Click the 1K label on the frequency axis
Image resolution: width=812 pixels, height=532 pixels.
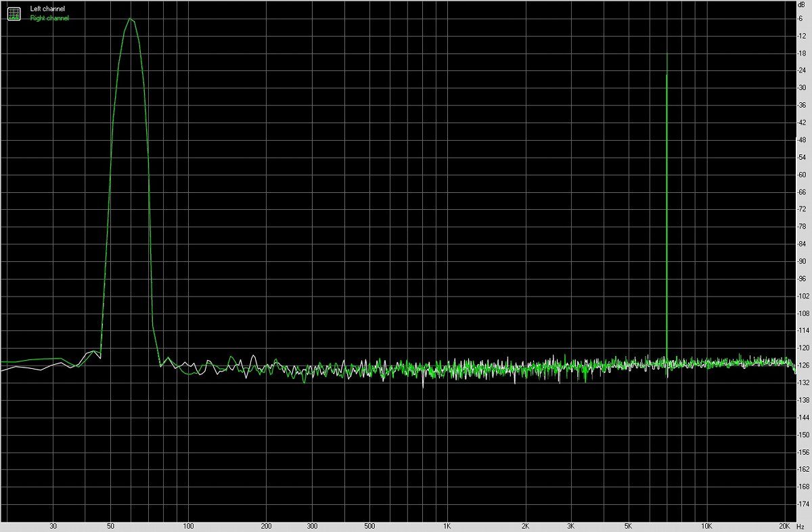(447, 525)
